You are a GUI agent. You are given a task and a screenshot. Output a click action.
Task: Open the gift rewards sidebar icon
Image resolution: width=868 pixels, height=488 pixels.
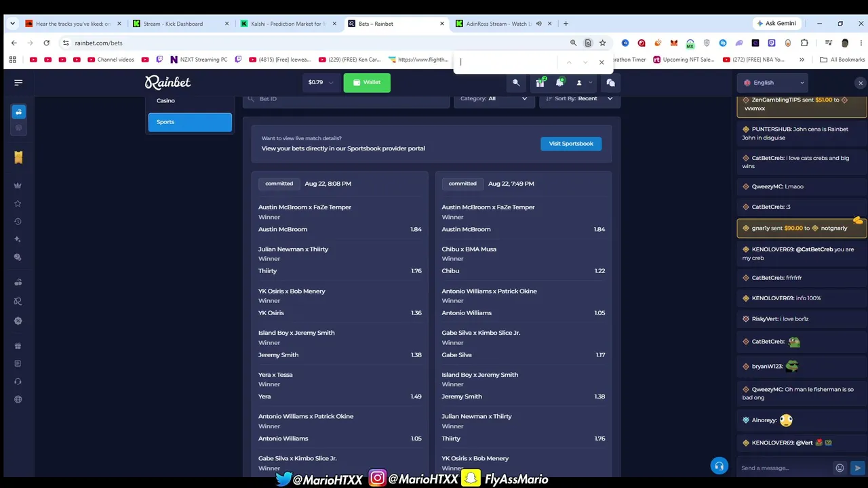coord(18,346)
